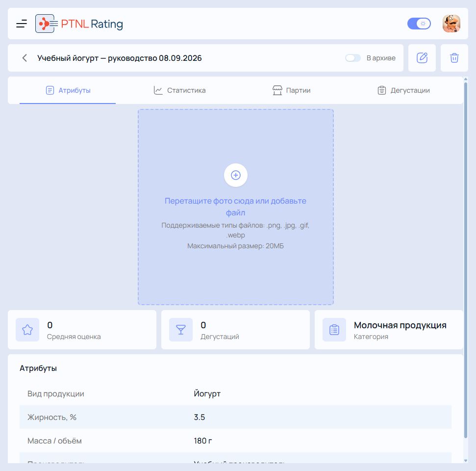Open the Дегустации tab
The height and width of the screenshot is (471, 476).
coord(403,90)
